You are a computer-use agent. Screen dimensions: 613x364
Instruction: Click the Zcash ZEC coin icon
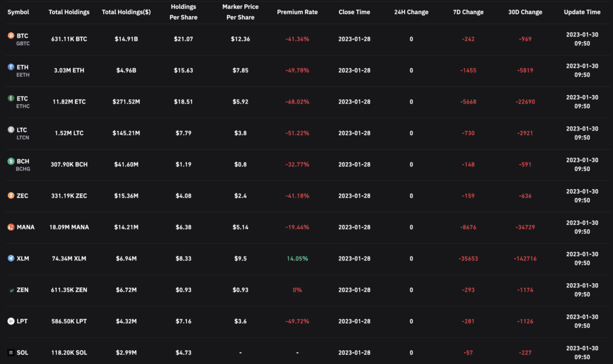11,196
